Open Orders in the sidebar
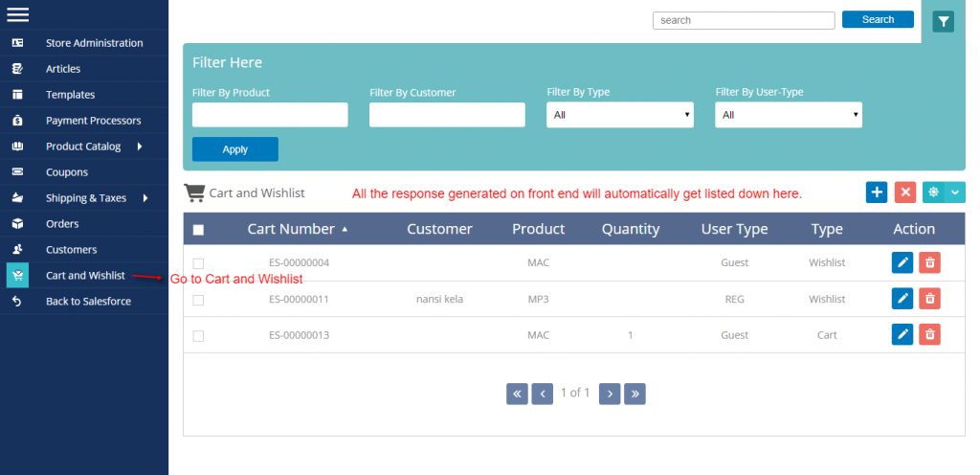The width and height of the screenshot is (980, 475). 62,224
